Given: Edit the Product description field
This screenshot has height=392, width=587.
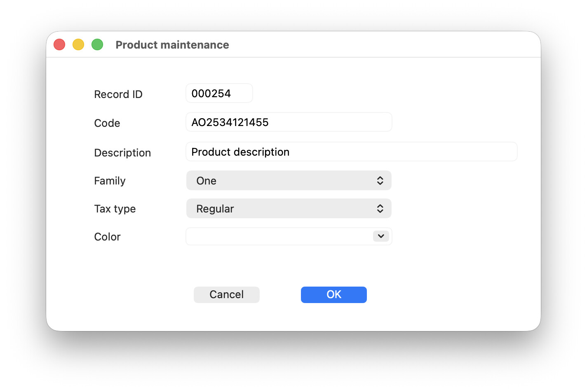Looking at the screenshot, I should [x=351, y=152].
